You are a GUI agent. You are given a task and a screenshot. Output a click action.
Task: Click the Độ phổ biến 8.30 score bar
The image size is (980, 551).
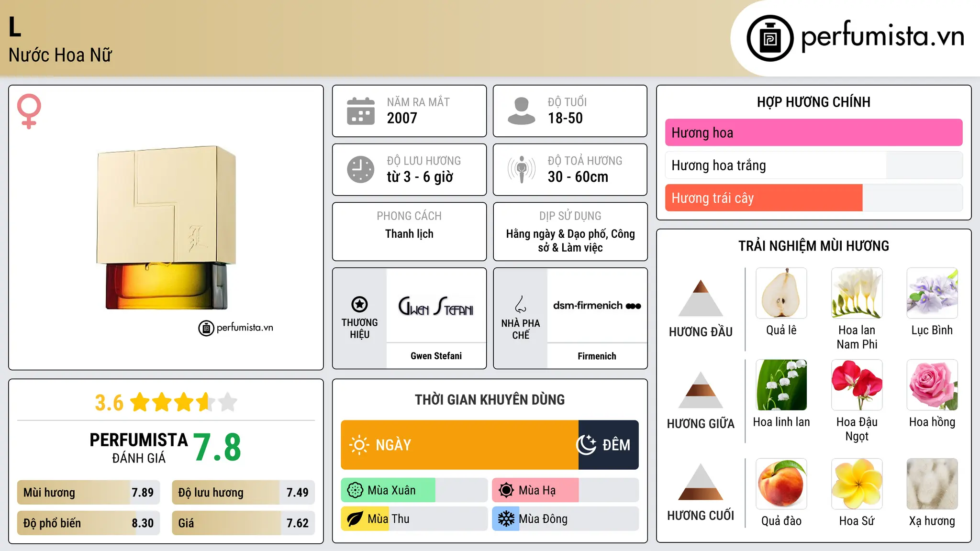89,523
